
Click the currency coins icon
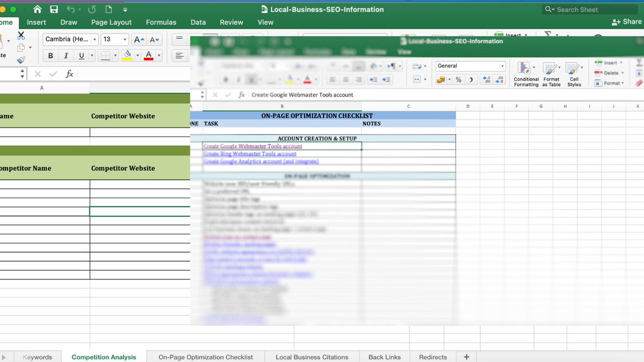[x=441, y=79]
